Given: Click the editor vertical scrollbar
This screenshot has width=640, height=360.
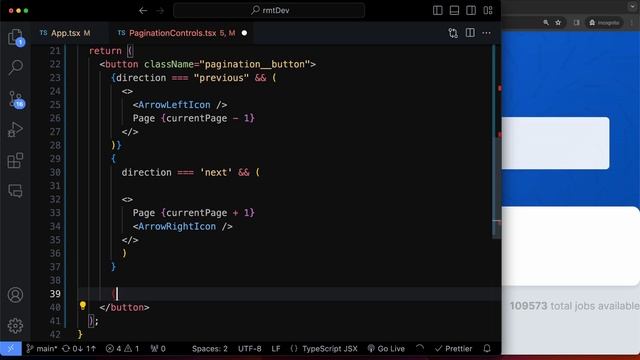Looking at the screenshot, I should point(496,188).
